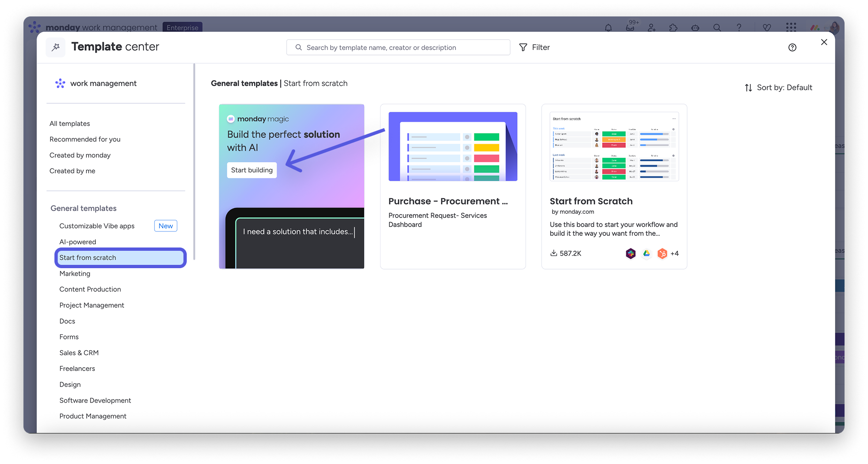
Task: Click the help circle in Template center
Action: [x=792, y=47]
